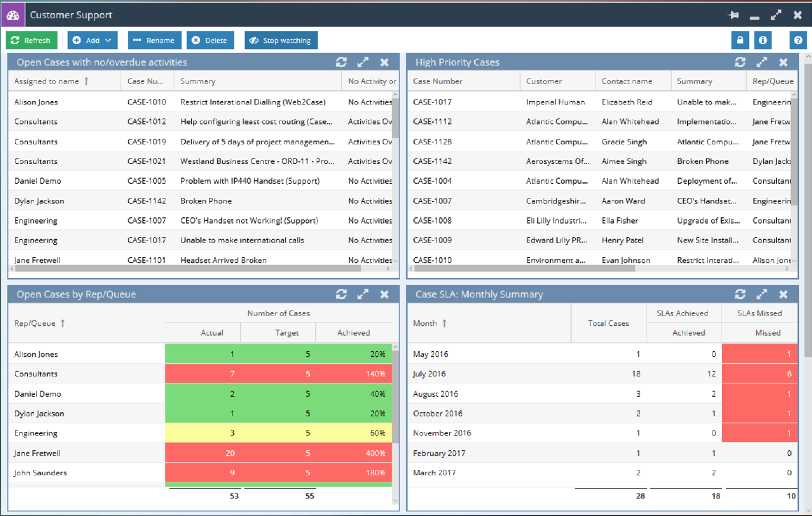The height and width of the screenshot is (516, 812).
Task: Click the dashboard gauge icon in title bar
Action: 13,15
